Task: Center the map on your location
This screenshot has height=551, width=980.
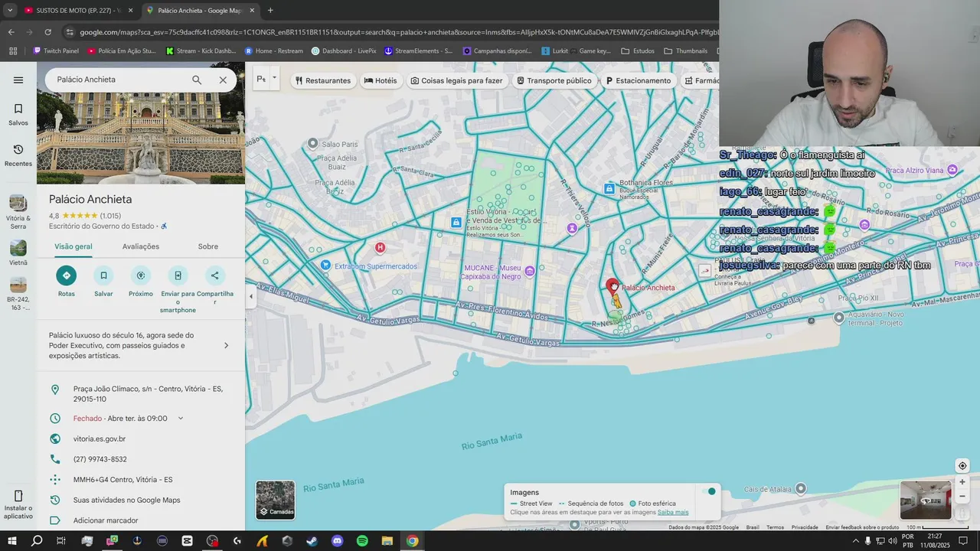Action: tap(962, 466)
